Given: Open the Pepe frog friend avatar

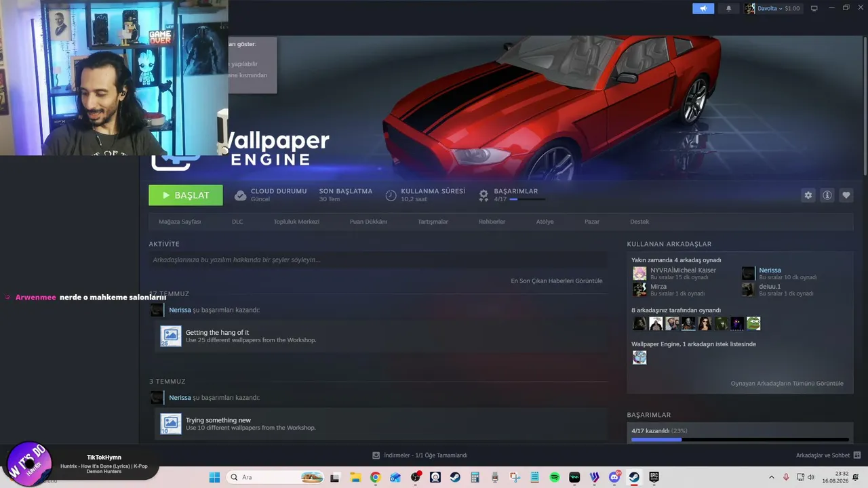Looking at the screenshot, I should (753, 323).
